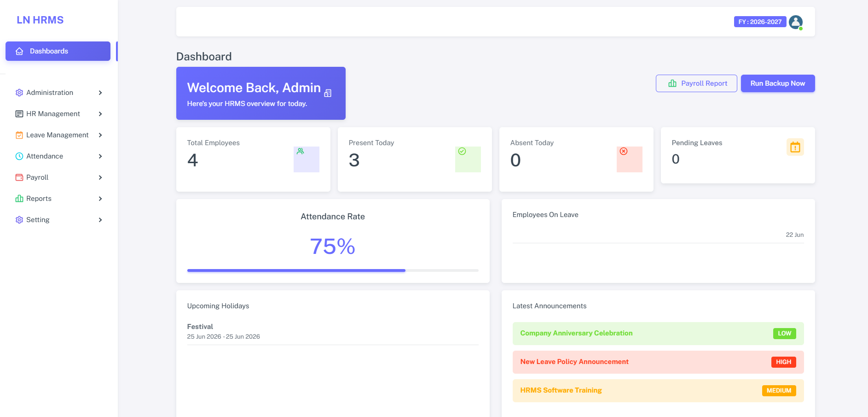Screen dimensions: 868x417
Task: Click the Dashboards home icon
Action: coord(19,51)
